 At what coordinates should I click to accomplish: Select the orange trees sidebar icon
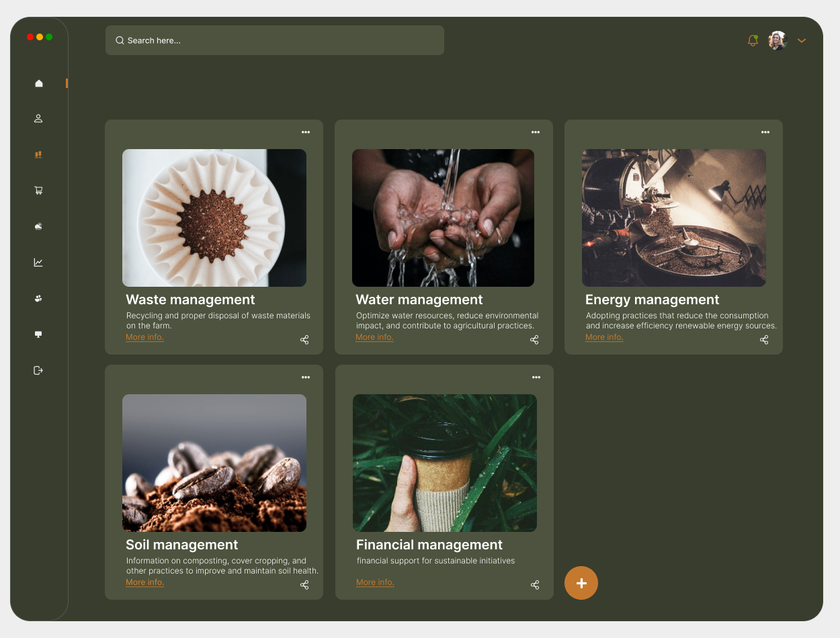point(38,154)
